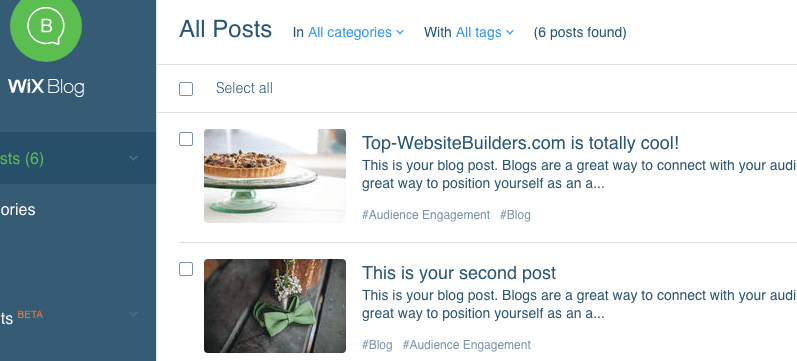Expand the BETA menu item's chevron in the sidebar

(x=133, y=314)
